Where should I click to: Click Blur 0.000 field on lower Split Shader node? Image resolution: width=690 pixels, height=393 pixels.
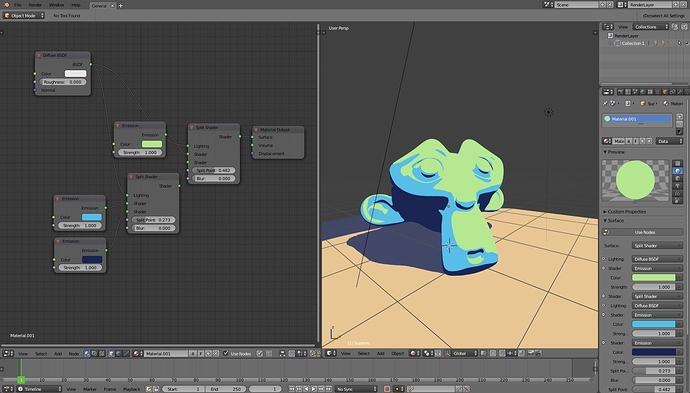point(153,228)
